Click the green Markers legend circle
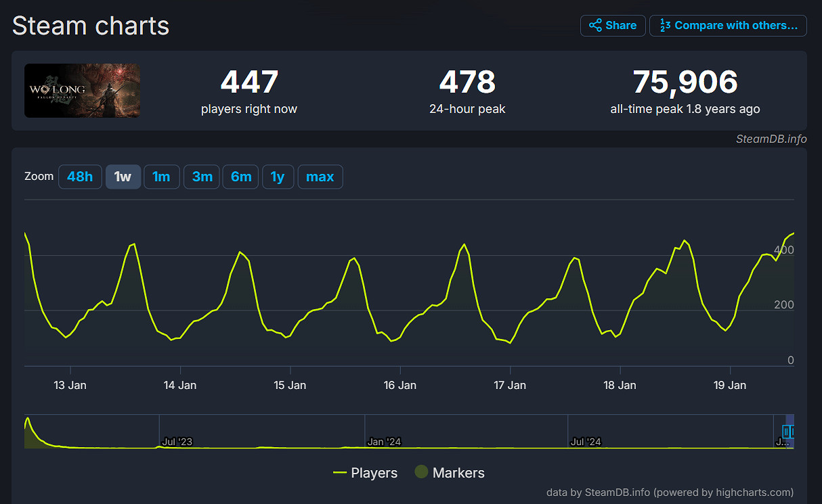The image size is (822, 504). (x=421, y=472)
